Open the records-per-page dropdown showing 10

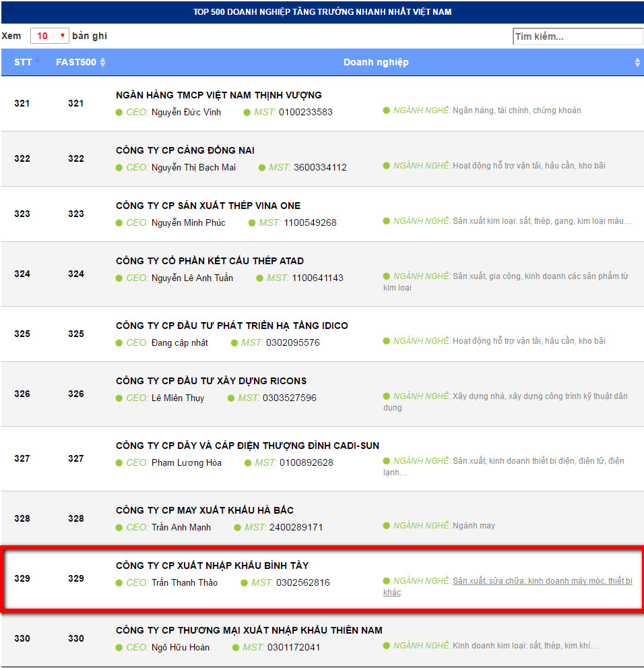pyautogui.click(x=49, y=36)
